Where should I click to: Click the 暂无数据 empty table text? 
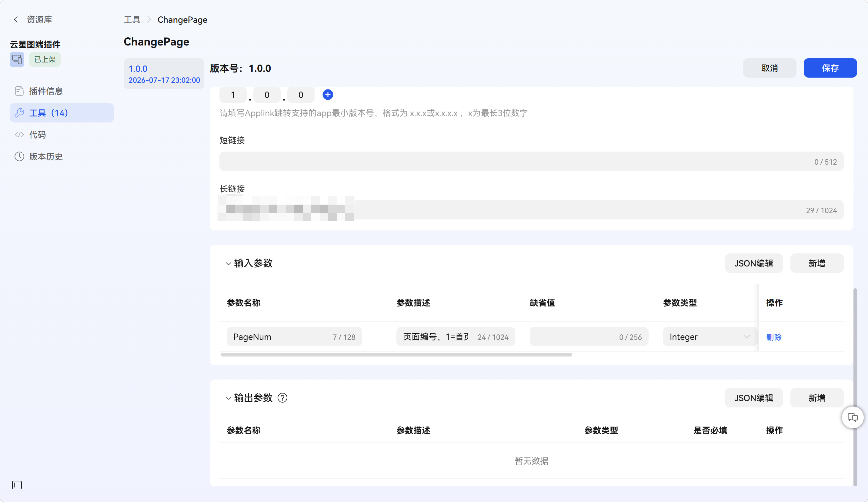531,461
